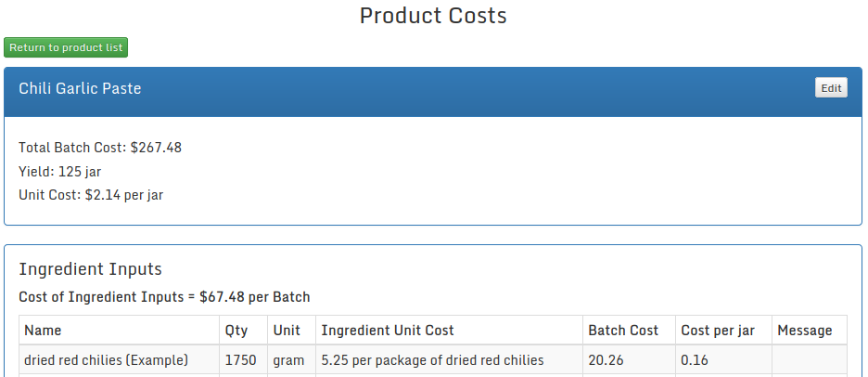Click the 5.25 per package unit cost cell

[x=432, y=360]
